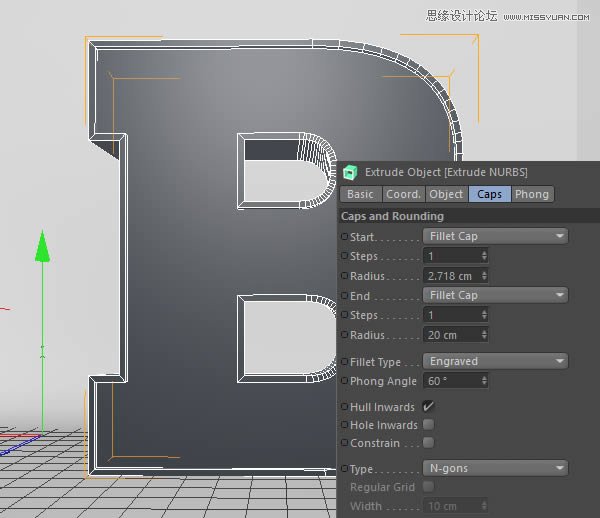Enable the Constrain checkbox
Screen dimensions: 600x518
pyautogui.click(x=428, y=443)
